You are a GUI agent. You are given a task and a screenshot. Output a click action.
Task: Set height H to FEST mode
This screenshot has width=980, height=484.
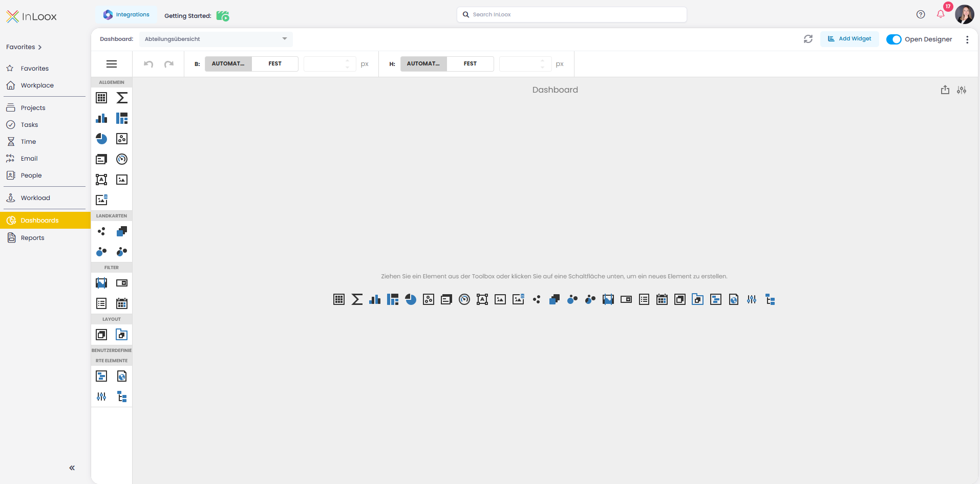[470, 64]
